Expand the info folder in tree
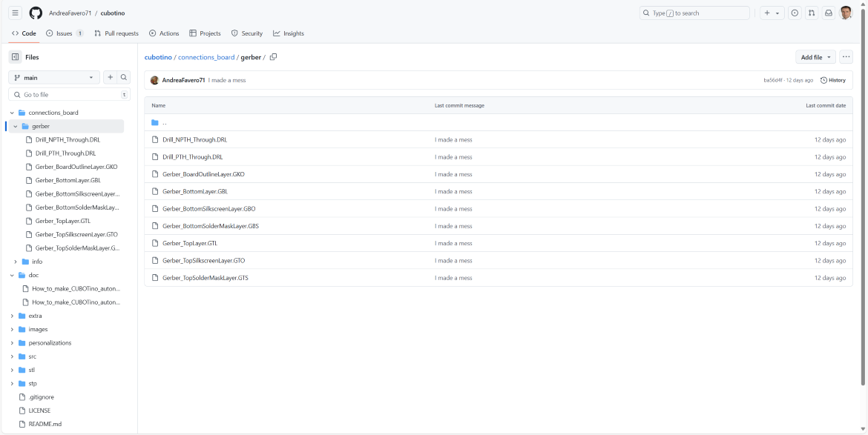Viewport: 868px width, 435px height. (16, 262)
